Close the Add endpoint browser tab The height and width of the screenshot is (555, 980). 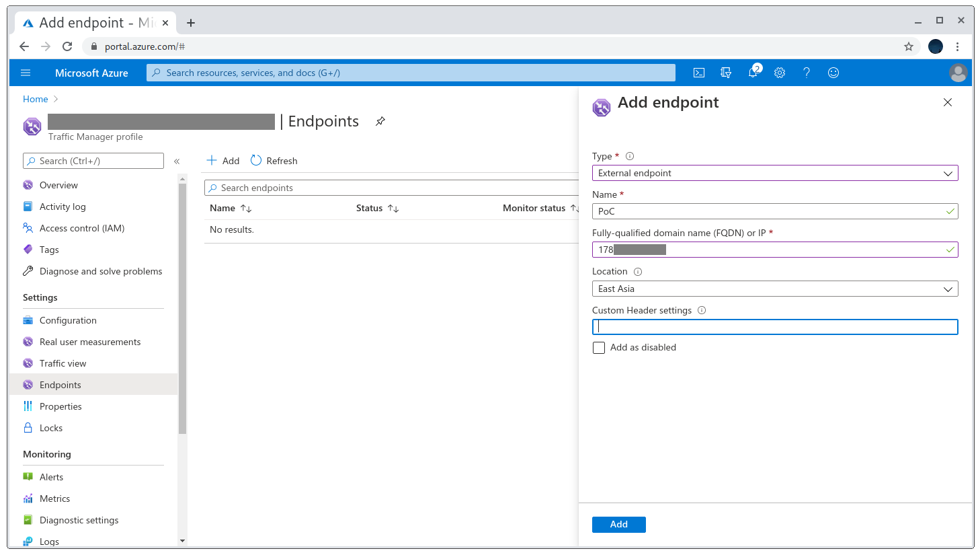165,23
